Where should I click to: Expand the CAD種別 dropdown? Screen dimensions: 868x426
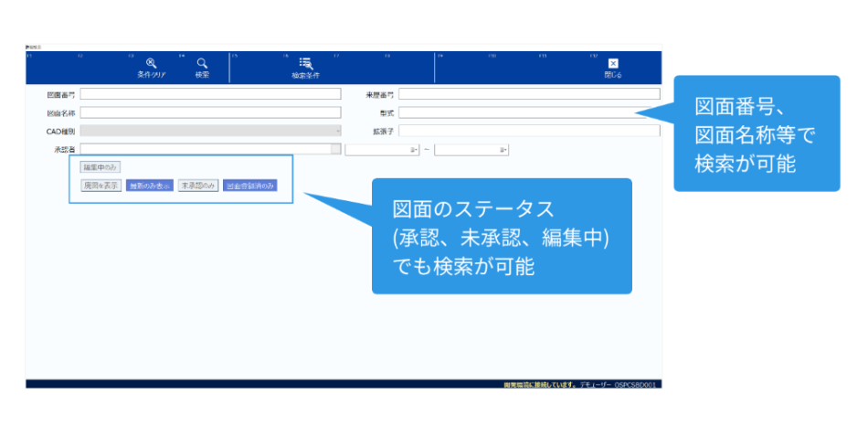[x=339, y=131]
